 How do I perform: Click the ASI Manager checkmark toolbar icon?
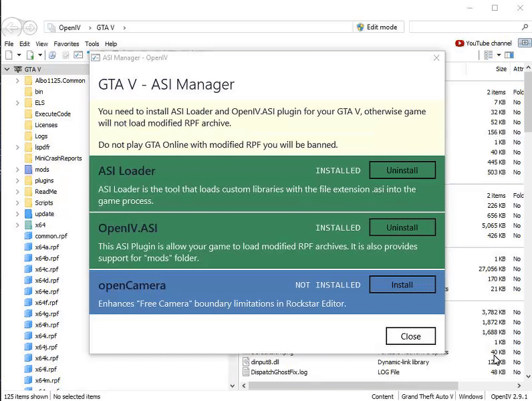pos(78,55)
